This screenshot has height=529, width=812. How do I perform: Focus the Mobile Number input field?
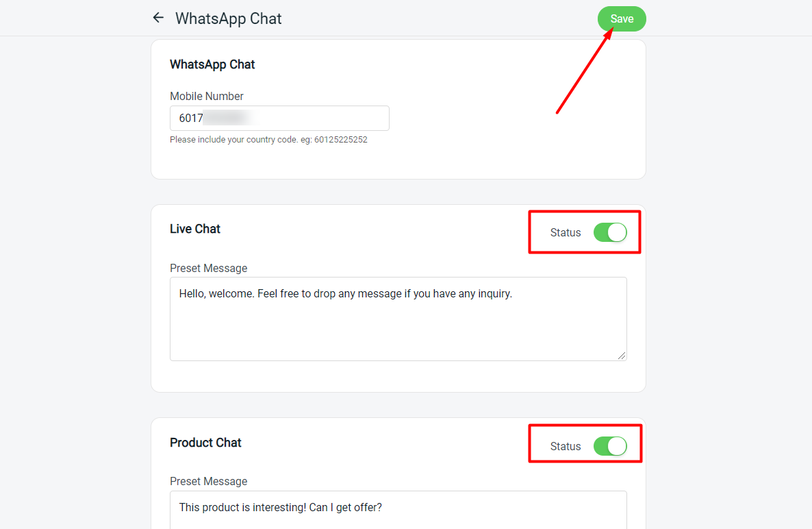pyautogui.click(x=308, y=118)
